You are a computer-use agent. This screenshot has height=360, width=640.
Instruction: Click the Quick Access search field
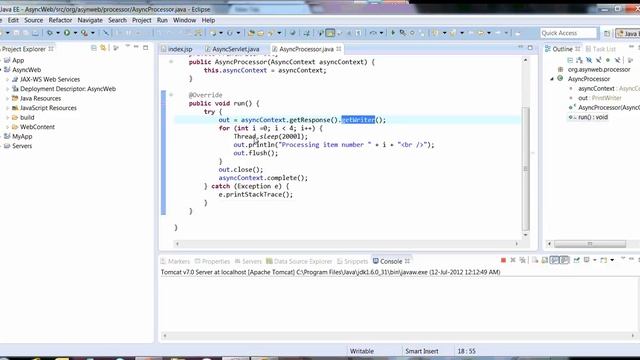click(569, 33)
